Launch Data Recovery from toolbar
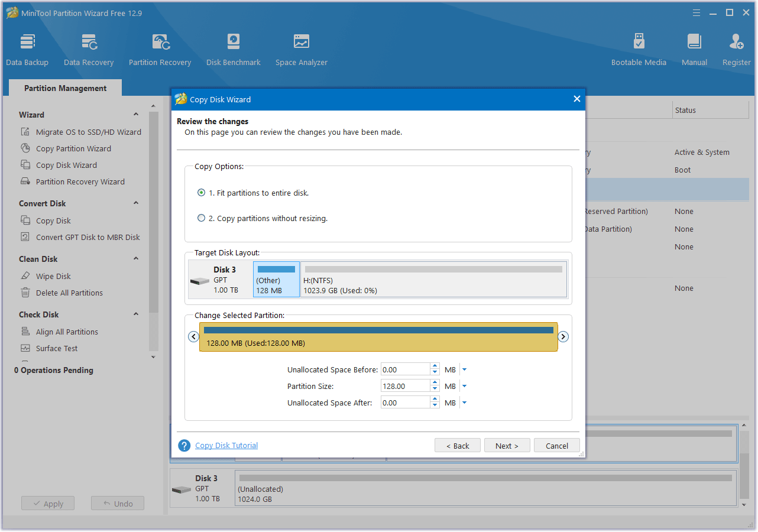Screen dimensions: 758x532 click(x=89, y=50)
